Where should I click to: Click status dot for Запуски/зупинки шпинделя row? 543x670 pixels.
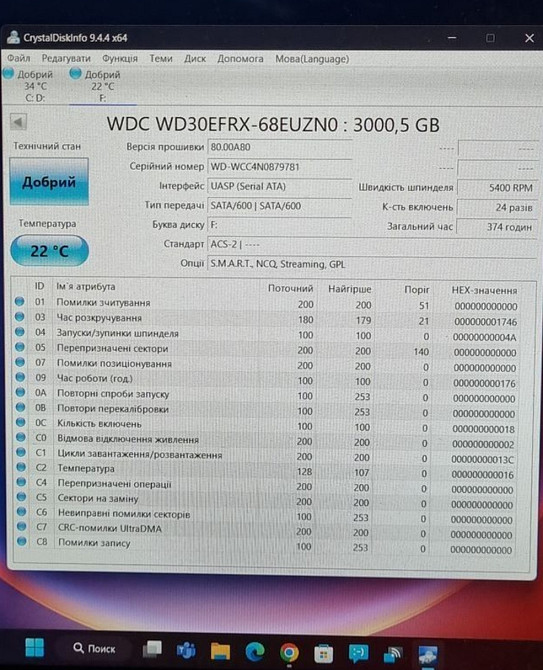pyautogui.click(x=20, y=332)
